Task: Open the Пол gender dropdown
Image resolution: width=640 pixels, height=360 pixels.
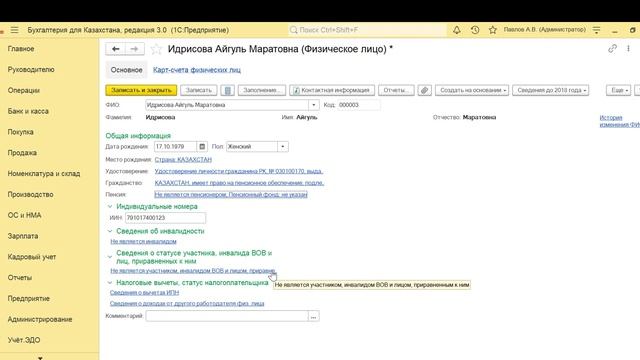Action: point(282,147)
